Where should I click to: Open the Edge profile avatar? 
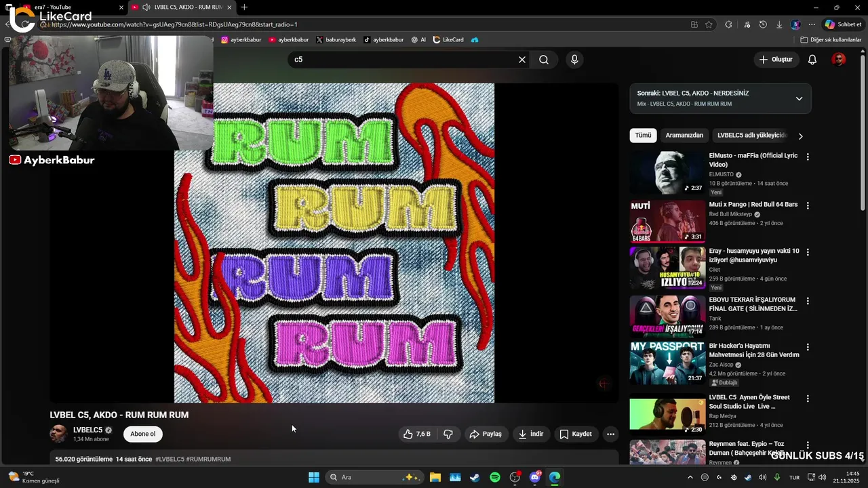795,24
